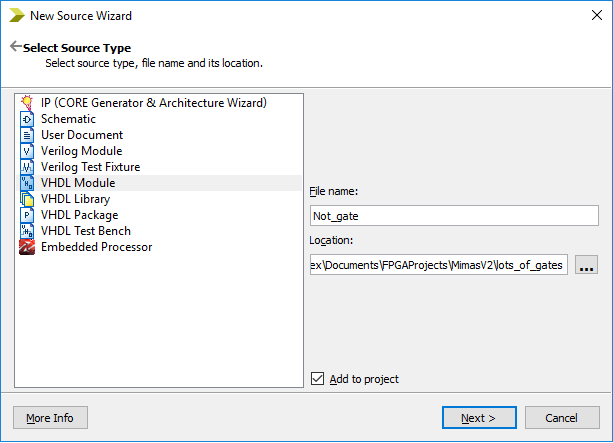Click the Verilog Module icon
613x443 pixels.
pos(27,151)
